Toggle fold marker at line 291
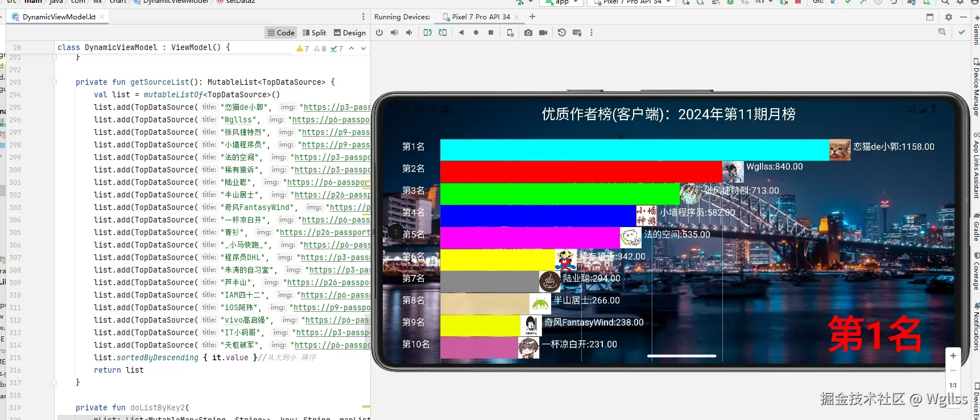The width and height of the screenshot is (980, 420). pyautogui.click(x=55, y=57)
